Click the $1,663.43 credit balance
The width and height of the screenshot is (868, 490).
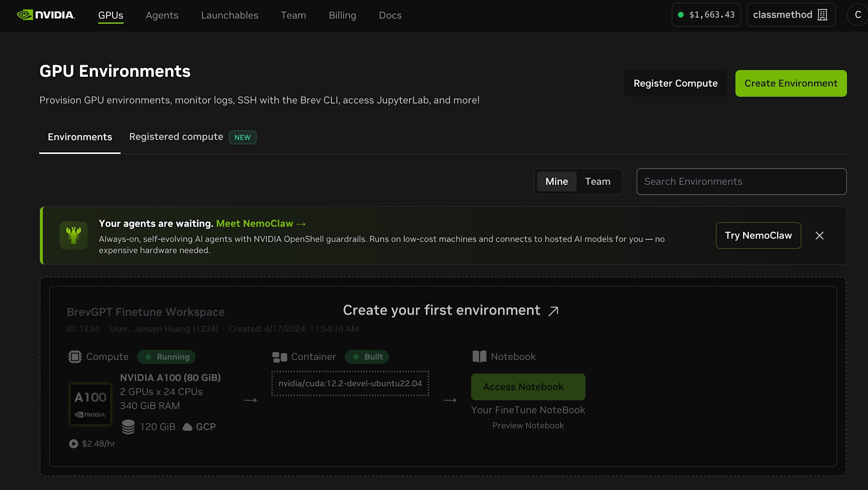tap(706, 15)
